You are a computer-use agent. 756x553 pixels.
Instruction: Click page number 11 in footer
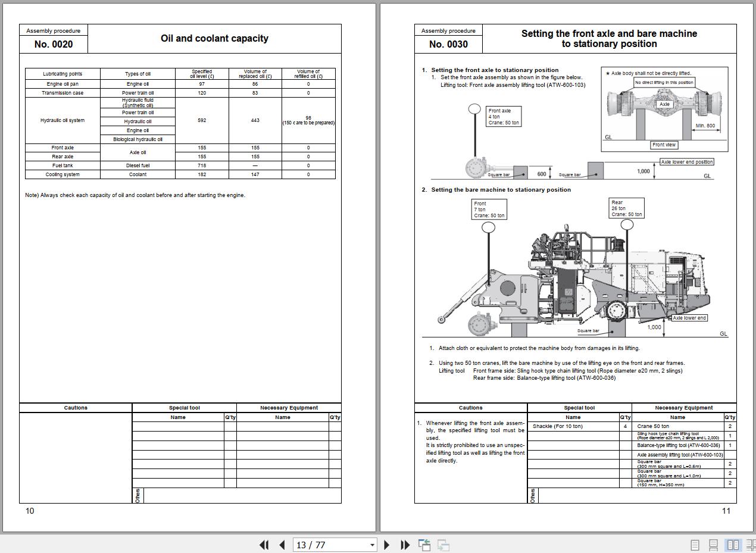tap(726, 511)
